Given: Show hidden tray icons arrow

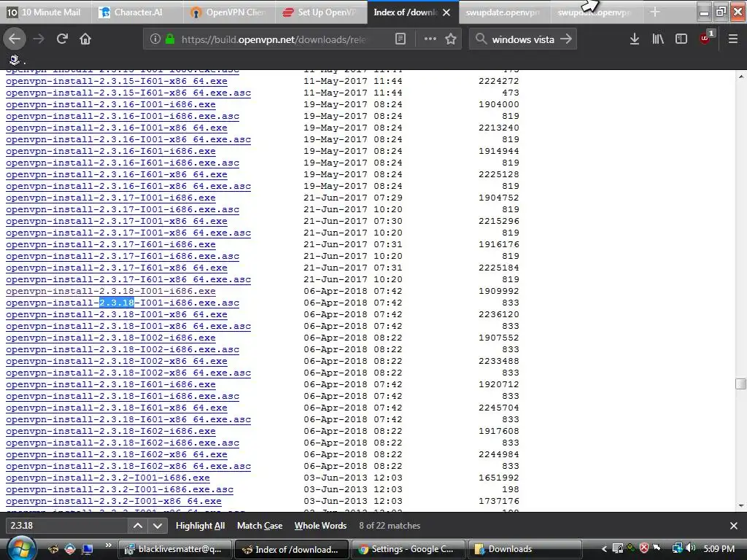Looking at the screenshot, I should click(604, 548).
